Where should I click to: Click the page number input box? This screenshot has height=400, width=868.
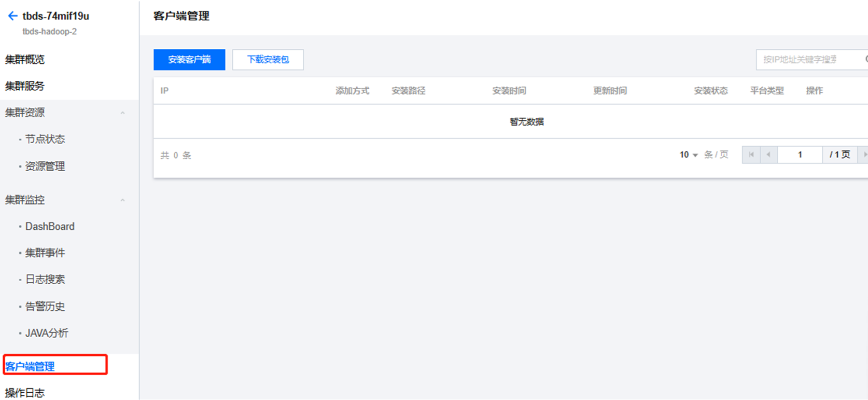pyautogui.click(x=800, y=155)
